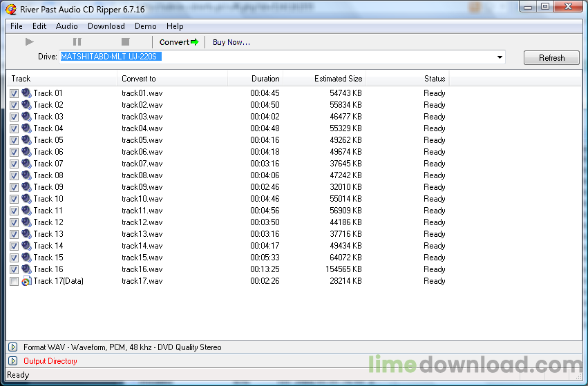Uncheck the Track 12 checkbox
Image resolution: width=588 pixels, height=386 pixels.
15,222
